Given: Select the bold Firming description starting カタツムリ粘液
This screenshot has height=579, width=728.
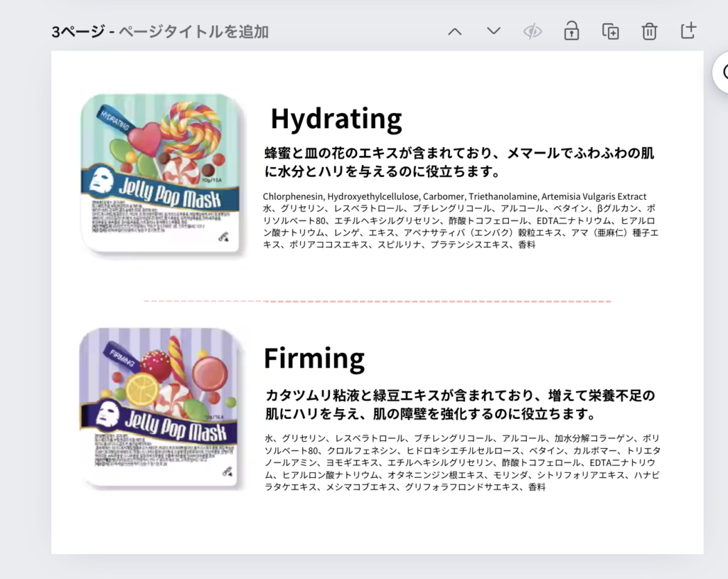Looking at the screenshot, I should pos(460,404).
